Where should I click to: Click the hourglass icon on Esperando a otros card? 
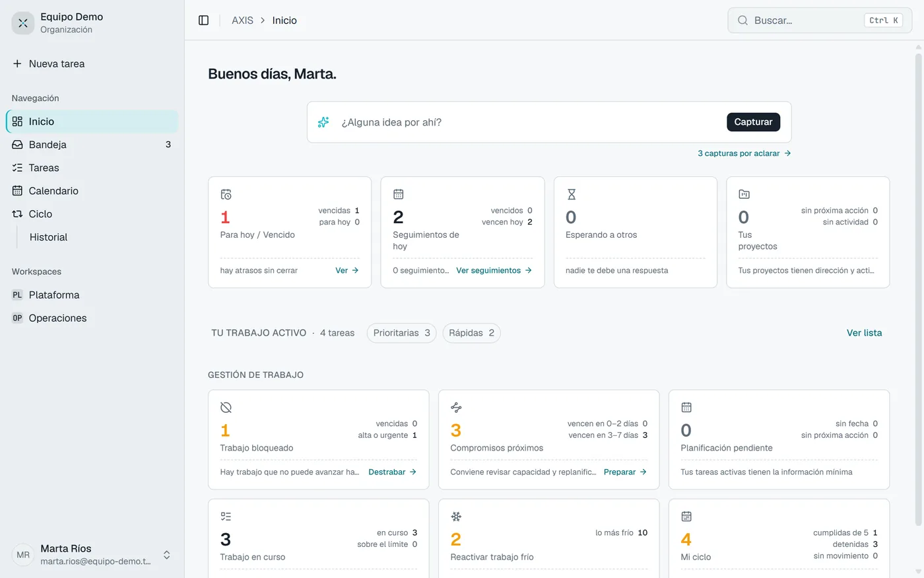572,194
